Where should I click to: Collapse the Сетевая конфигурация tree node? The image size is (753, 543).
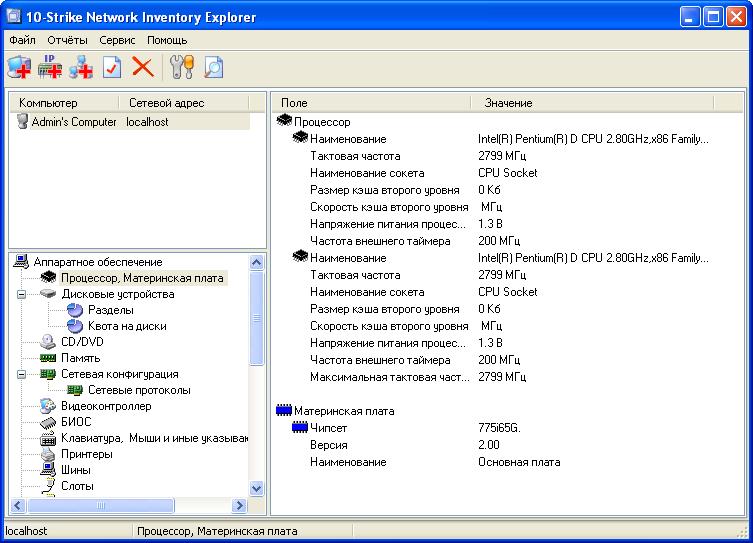[x=22, y=374]
